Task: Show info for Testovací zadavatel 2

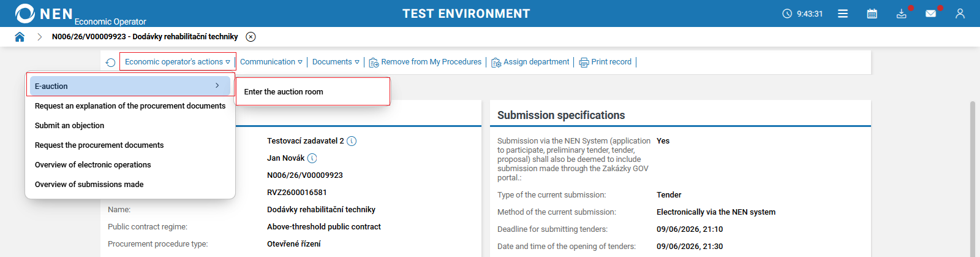Action: pyautogui.click(x=352, y=141)
